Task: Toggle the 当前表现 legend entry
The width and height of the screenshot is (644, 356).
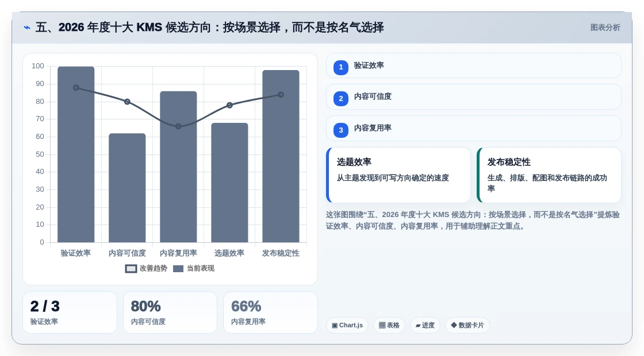Action: tap(194, 269)
